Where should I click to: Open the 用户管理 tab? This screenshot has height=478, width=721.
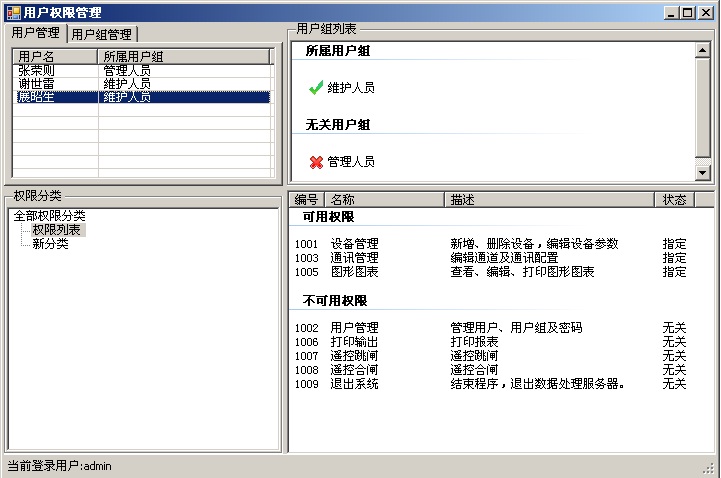36,33
